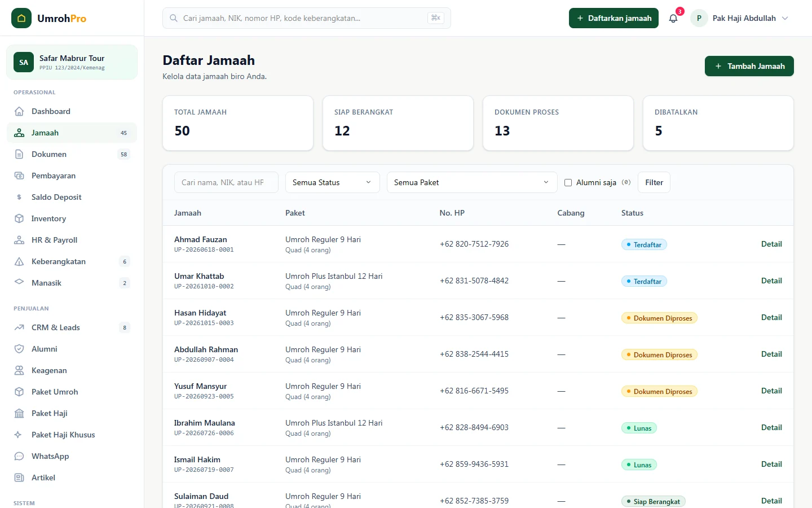Click the HR & Payroll icon

click(x=19, y=240)
